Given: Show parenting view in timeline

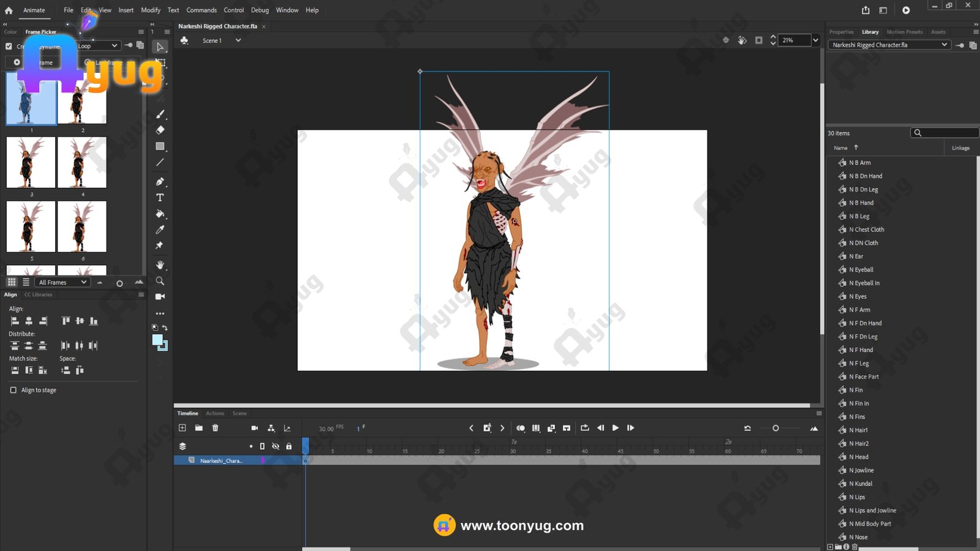Looking at the screenshot, I should point(271,428).
